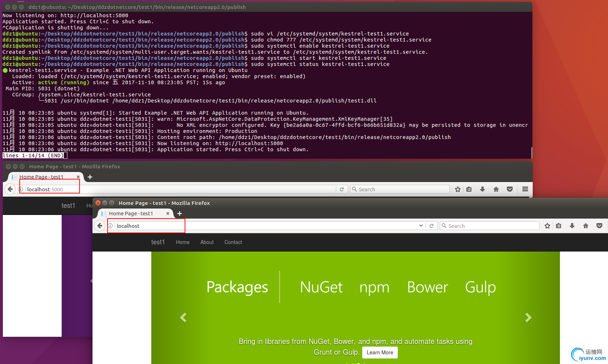
Task: Click the back arrow in the localhost:5000 Firefox window
Action: 10,189
